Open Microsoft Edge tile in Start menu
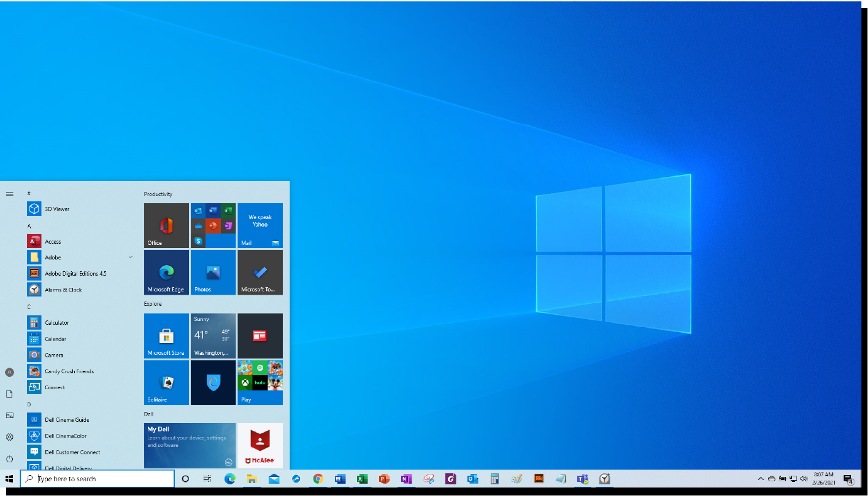Viewport: 868px width, 496px height. click(x=166, y=272)
